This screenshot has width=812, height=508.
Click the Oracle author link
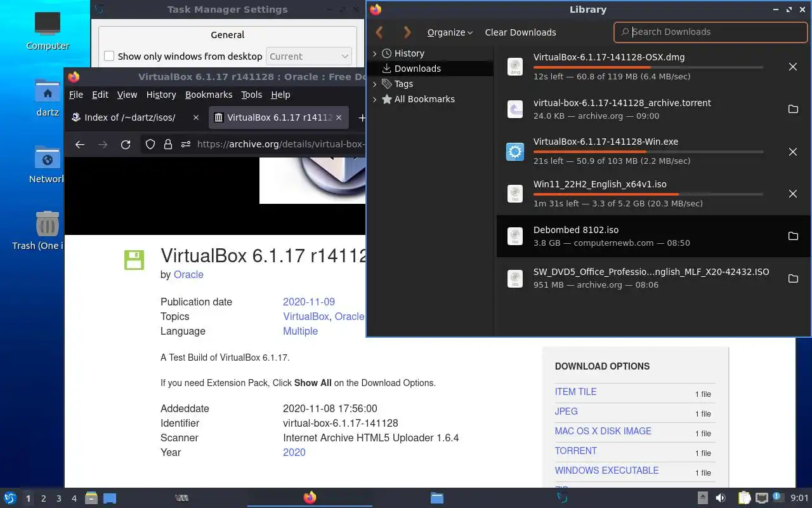click(x=188, y=275)
